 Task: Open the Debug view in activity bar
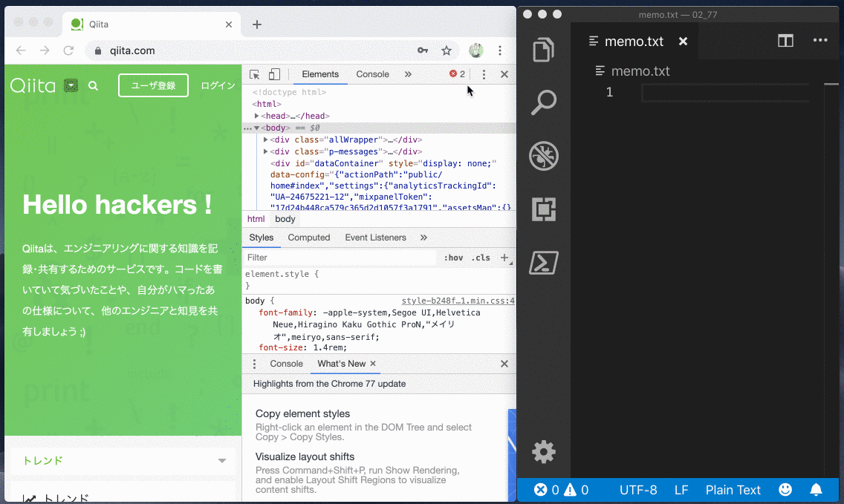pyautogui.click(x=544, y=157)
